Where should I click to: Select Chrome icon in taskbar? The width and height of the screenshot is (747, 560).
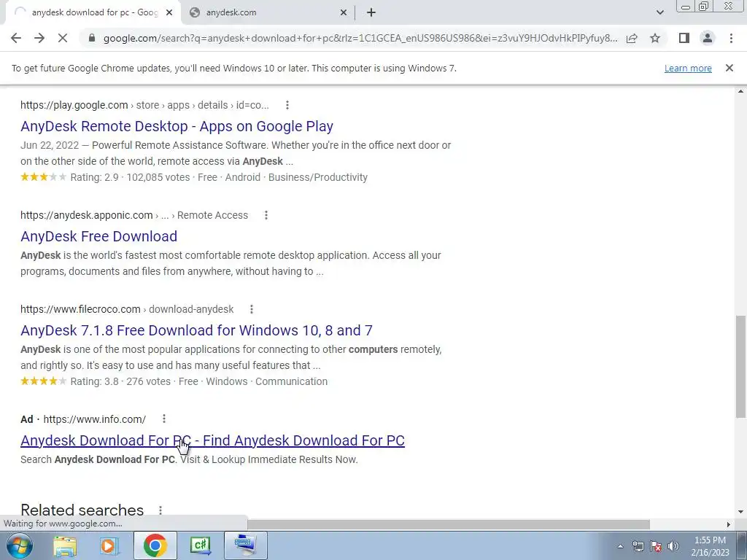(x=155, y=545)
